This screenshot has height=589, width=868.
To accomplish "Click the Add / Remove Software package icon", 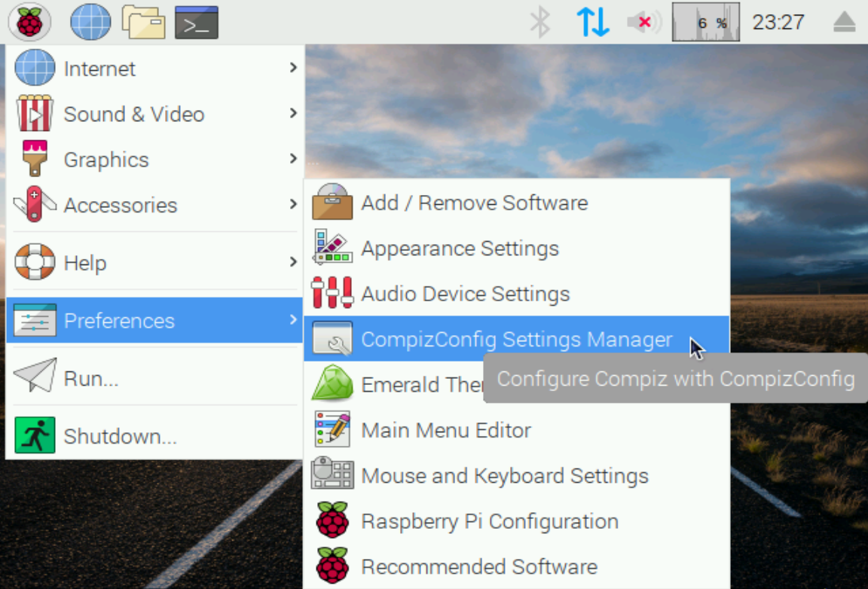I will [x=332, y=202].
